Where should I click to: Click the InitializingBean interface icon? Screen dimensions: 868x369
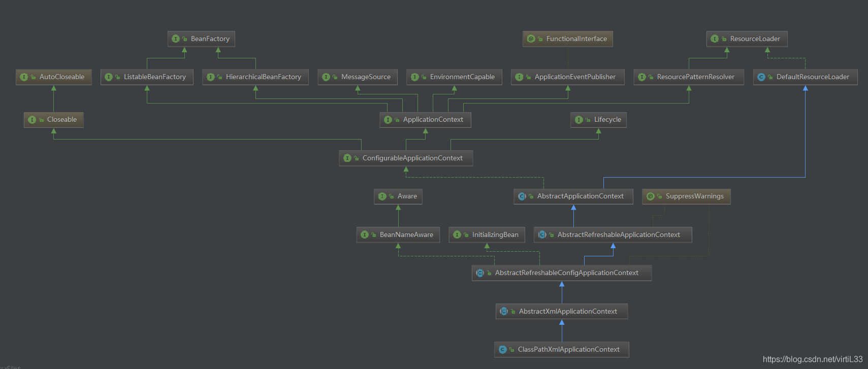[x=457, y=234]
